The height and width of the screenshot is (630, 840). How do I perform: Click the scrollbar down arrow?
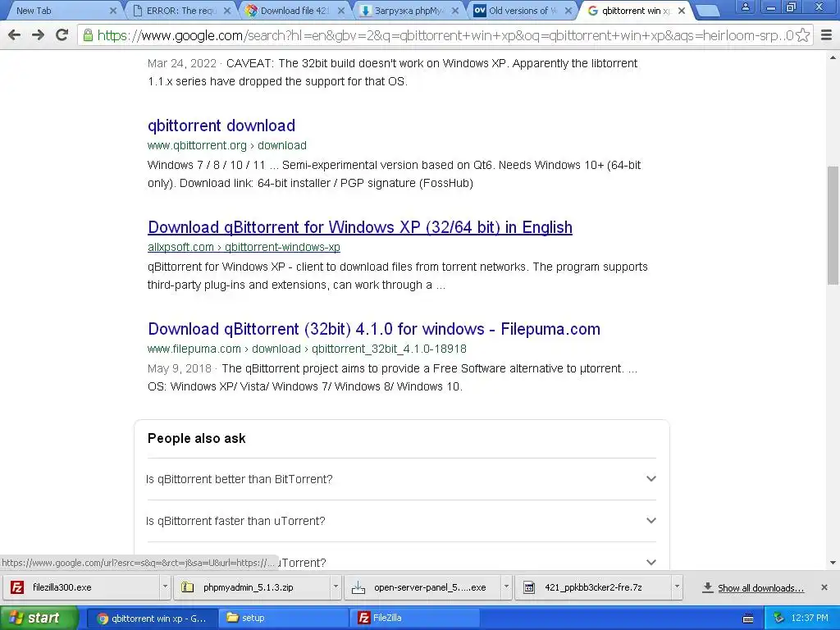click(833, 563)
